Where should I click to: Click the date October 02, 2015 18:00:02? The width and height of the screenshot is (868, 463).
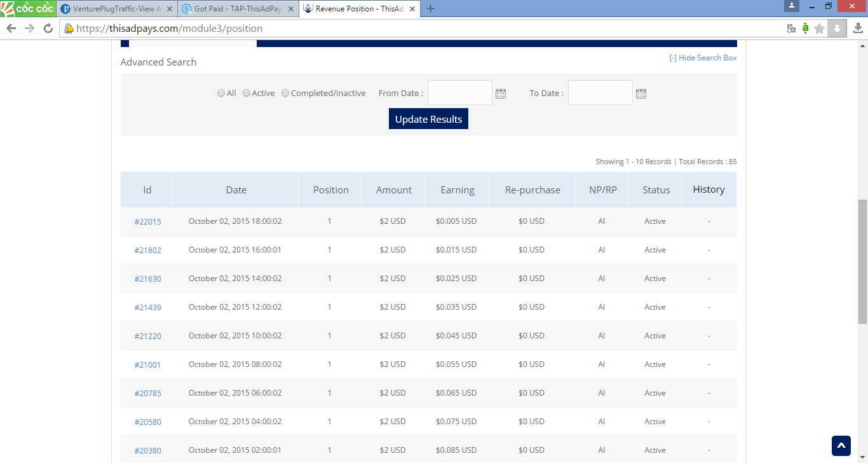tap(235, 221)
